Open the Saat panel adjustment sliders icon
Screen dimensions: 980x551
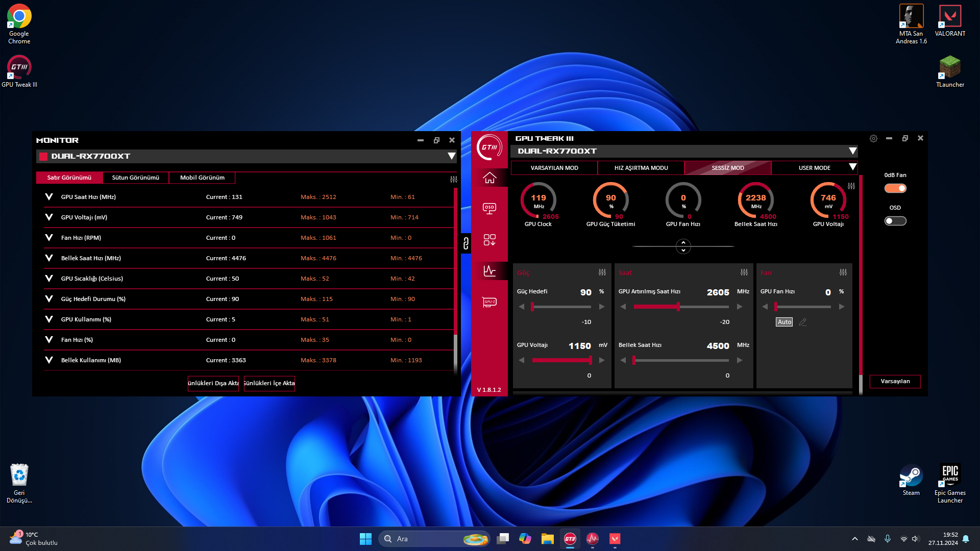[x=744, y=272]
